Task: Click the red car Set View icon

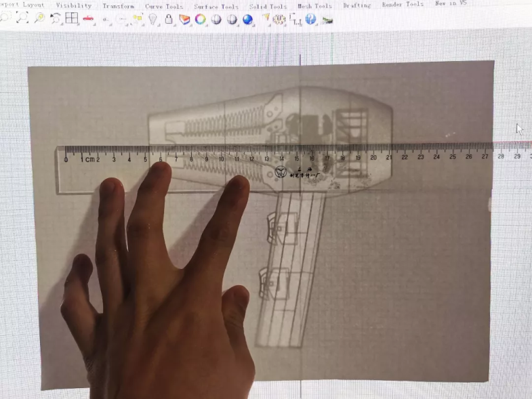Action: tap(88, 19)
